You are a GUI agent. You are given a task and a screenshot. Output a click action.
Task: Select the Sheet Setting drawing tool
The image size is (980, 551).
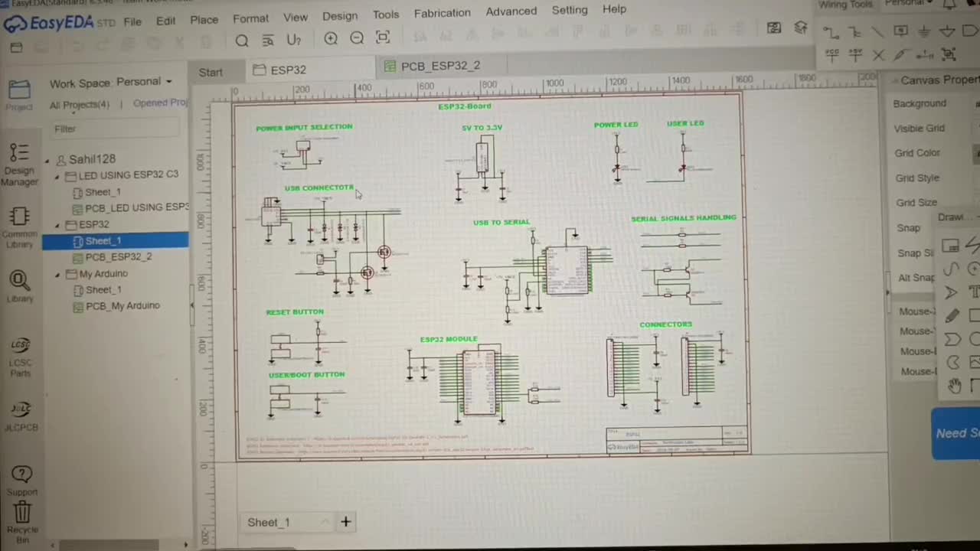[x=950, y=246]
